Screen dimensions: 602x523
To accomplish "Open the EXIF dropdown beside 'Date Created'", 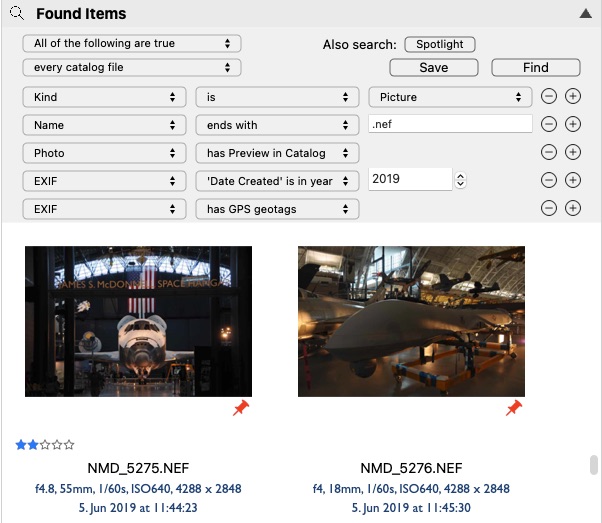I will pos(104,181).
